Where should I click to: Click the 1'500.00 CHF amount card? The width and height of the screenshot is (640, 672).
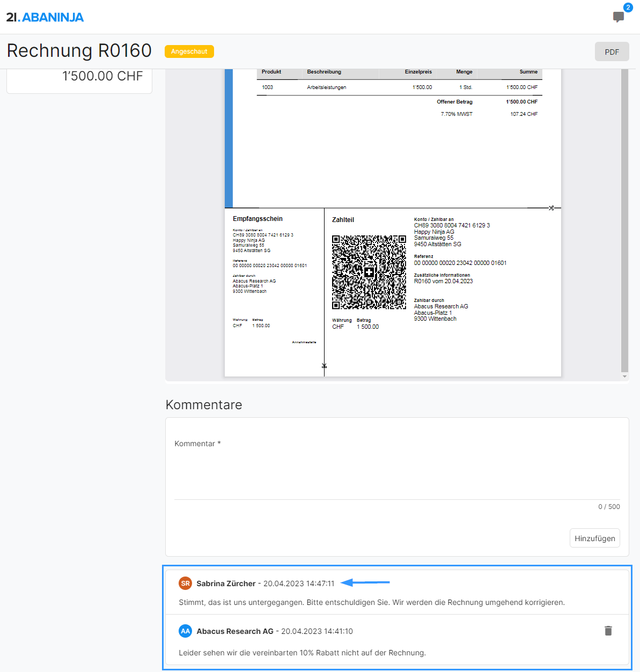click(79, 80)
